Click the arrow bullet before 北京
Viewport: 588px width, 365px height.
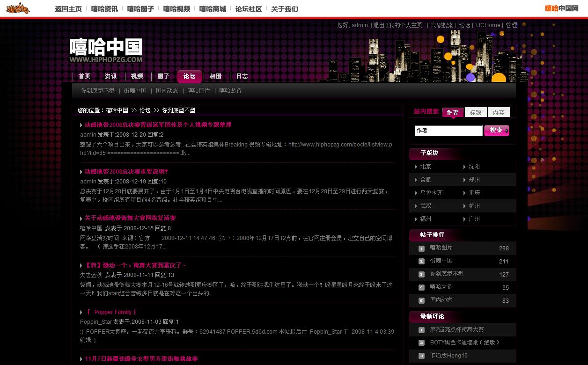point(416,167)
